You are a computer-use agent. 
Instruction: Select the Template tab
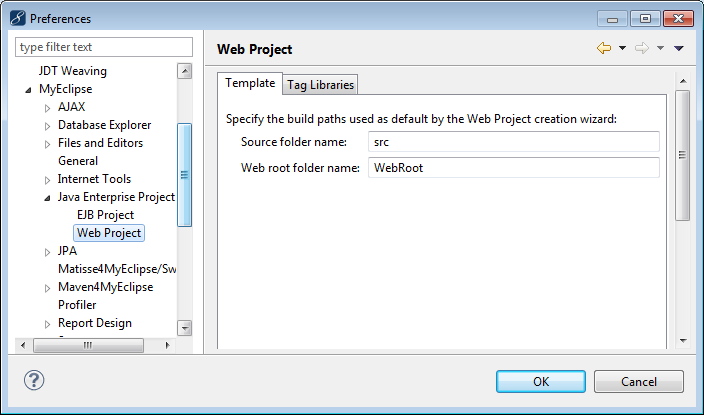(250, 83)
